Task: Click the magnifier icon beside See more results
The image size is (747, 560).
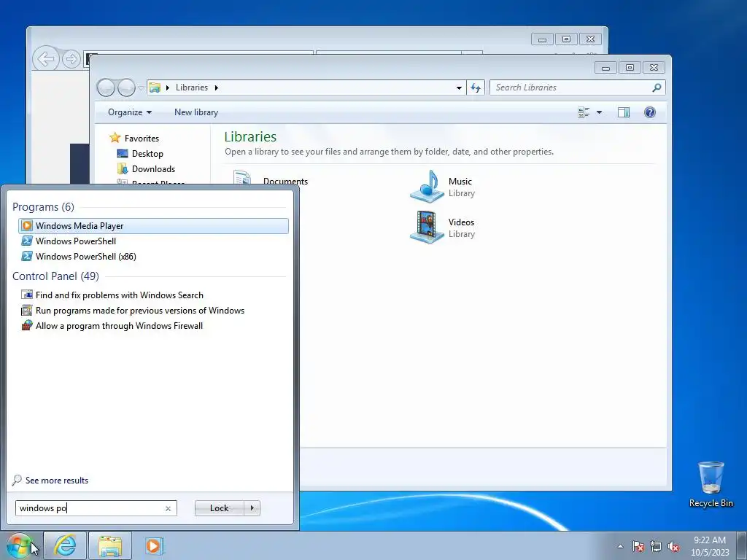Action: point(17,481)
